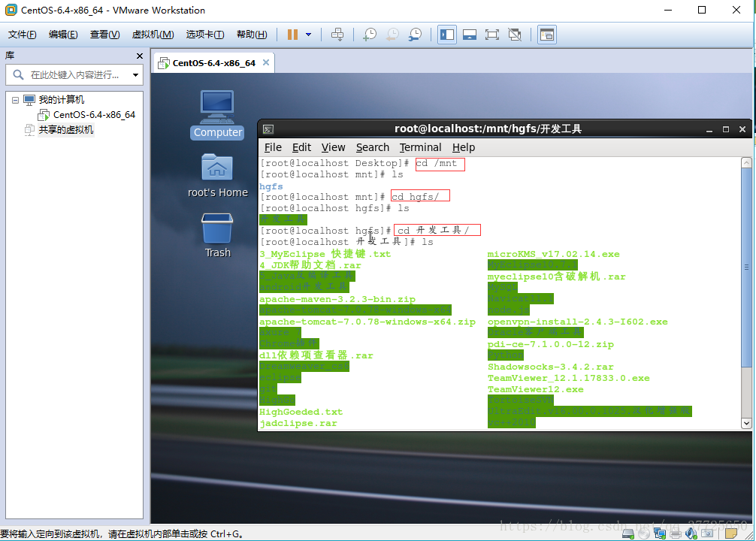756x541 pixels.
Task: Click microKMS_v17.02.14.exe in terminal listing
Action: coord(554,254)
